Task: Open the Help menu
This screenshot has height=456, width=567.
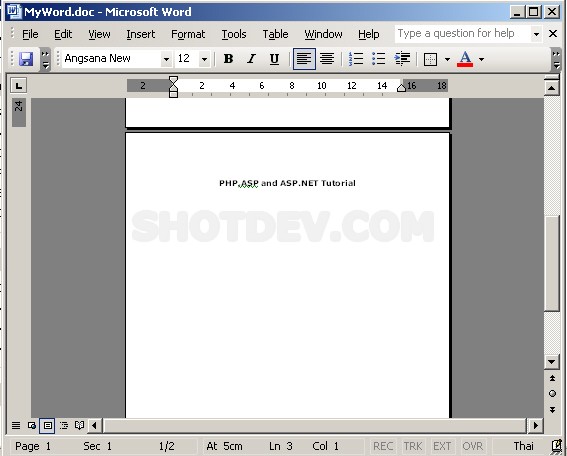Action: [x=368, y=34]
